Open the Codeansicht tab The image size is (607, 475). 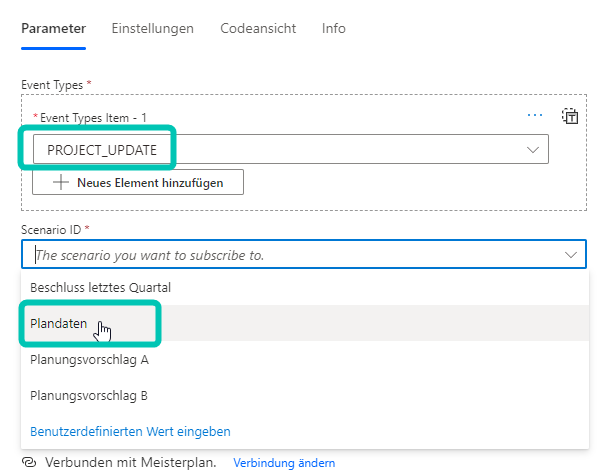[258, 29]
